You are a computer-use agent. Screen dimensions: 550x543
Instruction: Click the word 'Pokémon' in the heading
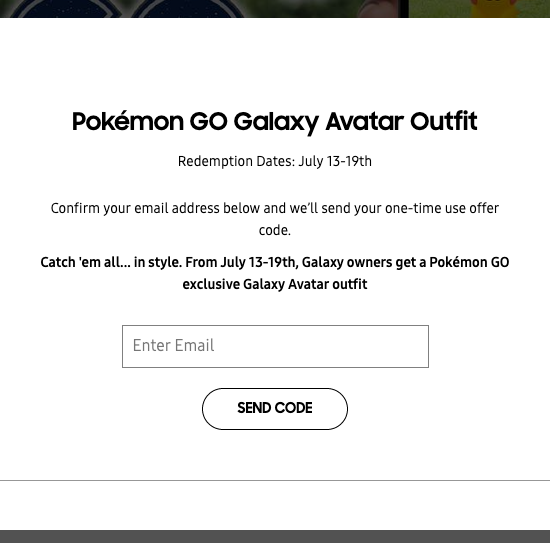click(x=128, y=122)
